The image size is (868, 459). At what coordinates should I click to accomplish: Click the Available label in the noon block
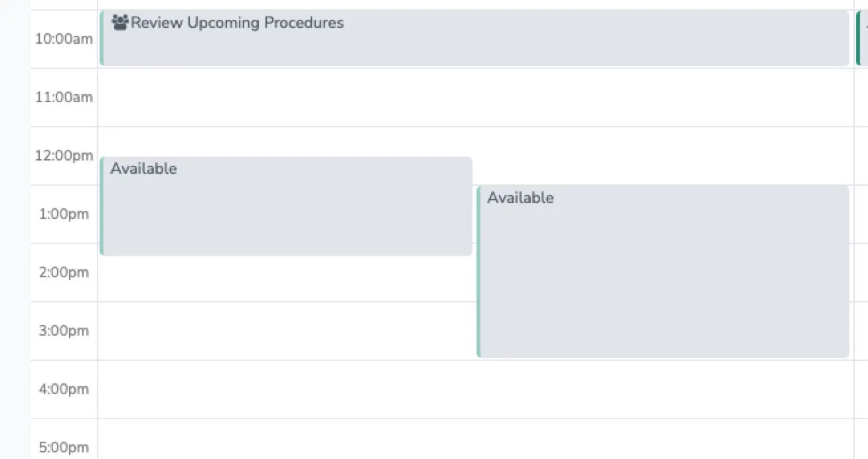(x=143, y=168)
